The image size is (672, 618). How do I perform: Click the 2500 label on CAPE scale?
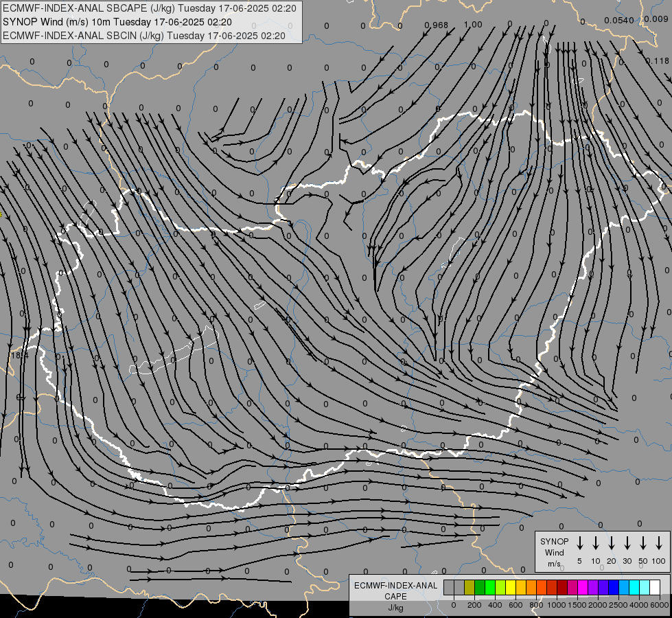tap(618, 605)
